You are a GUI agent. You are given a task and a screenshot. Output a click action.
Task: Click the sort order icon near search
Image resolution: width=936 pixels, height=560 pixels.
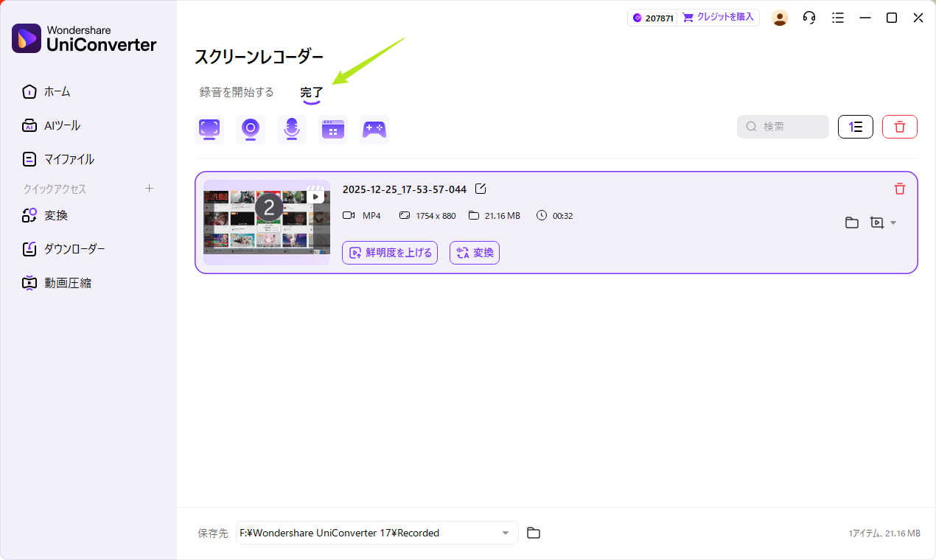pyautogui.click(x=855, y=126)
